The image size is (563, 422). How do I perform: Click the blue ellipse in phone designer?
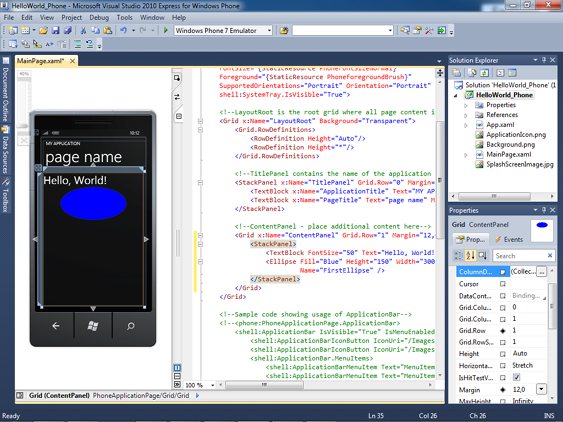pos(93,203)
